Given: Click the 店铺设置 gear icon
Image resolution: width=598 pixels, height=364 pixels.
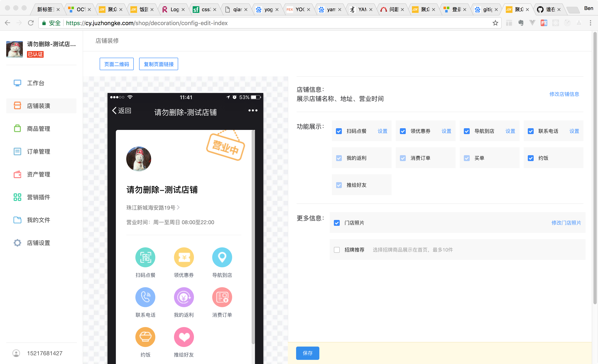Looking at the screenshot, I should tap(17, 243).
